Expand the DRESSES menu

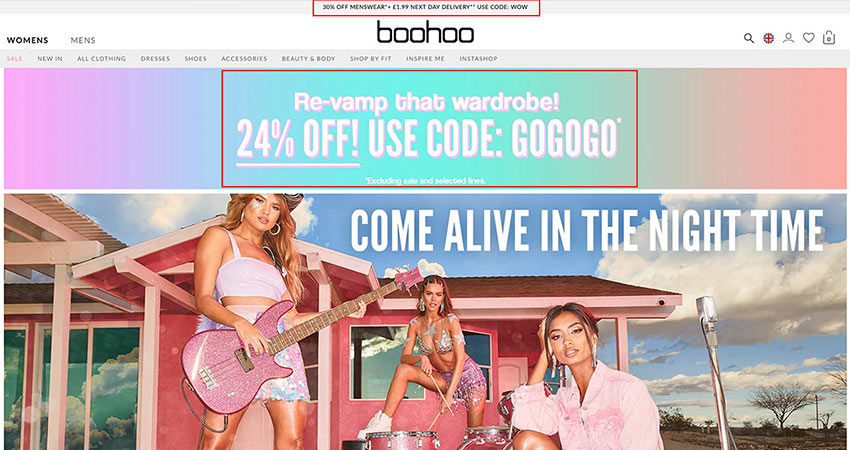[x=156, y=59]
